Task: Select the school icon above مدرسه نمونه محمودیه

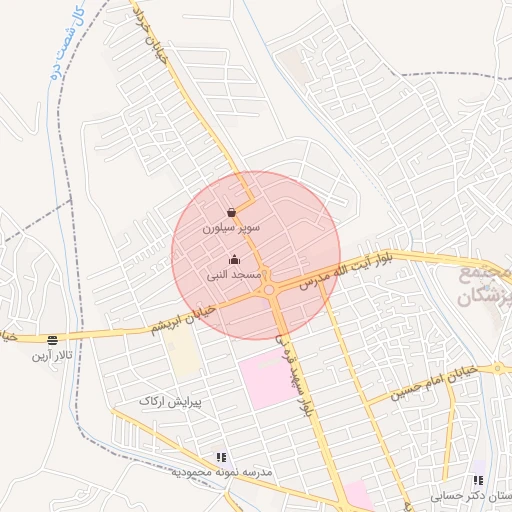Action: pos(221,457)
